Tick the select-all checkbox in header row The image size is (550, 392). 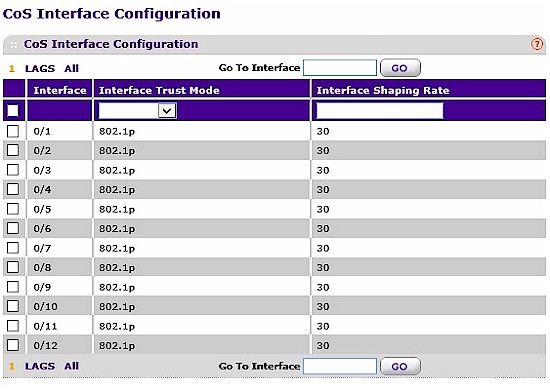[x=13, y=110]
